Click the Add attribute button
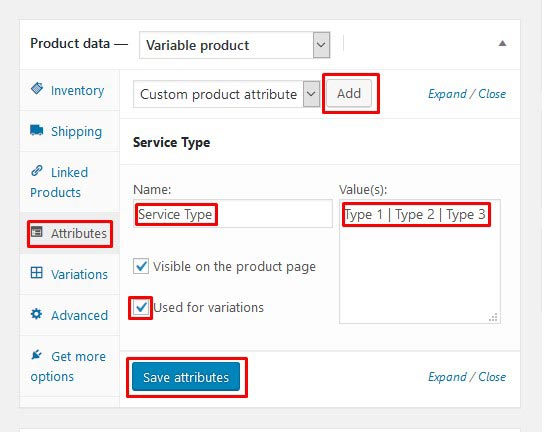The width and height of the screenshot is (542, 432). (x=349, y=93)
